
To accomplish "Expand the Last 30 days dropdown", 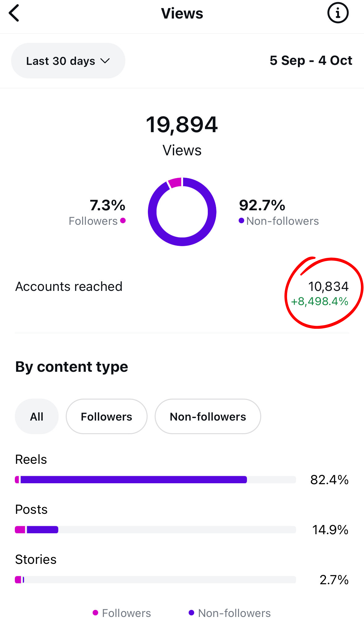I will (x=68, y=61).
